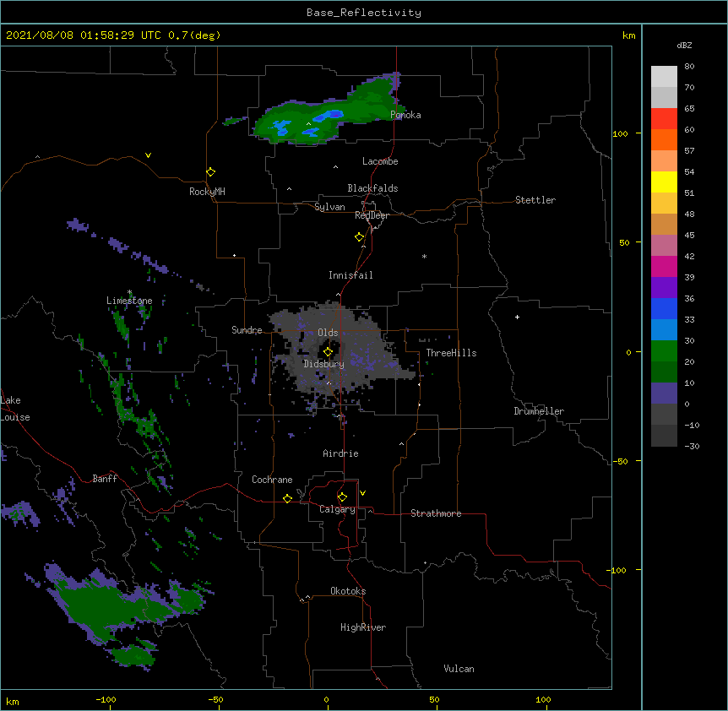Pick the magenta 39–42 dBZ legend swatch

click(664, 266)
